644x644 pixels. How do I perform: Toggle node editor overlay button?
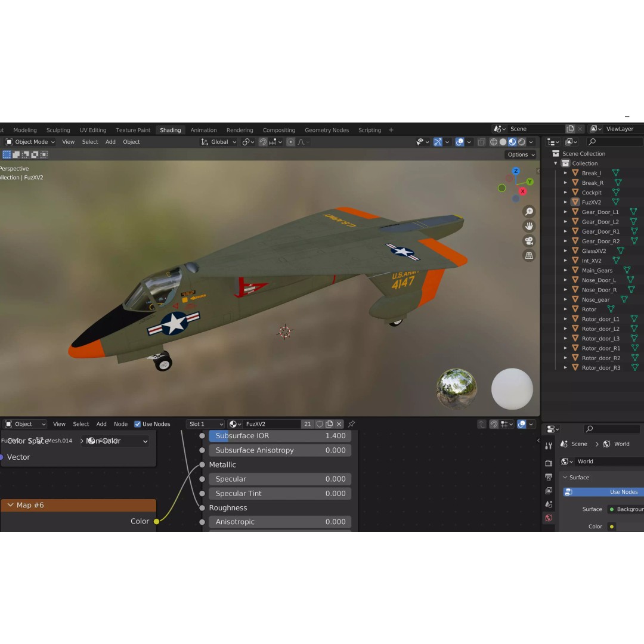[x=522, y=424]
